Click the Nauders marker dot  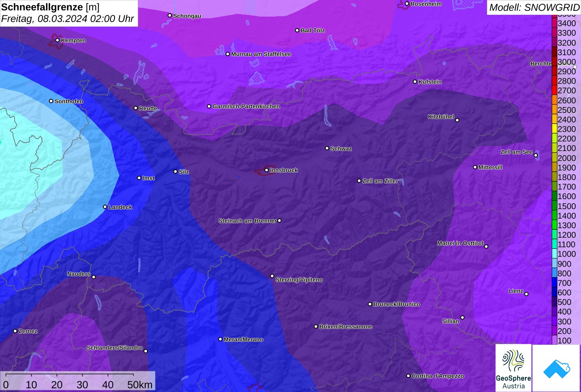pos(94,277)
